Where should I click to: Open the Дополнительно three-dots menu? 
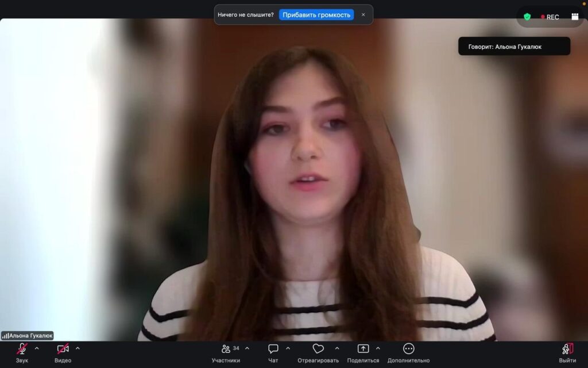(408, 349)
